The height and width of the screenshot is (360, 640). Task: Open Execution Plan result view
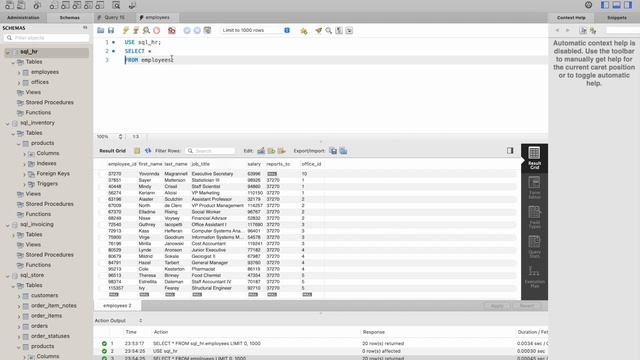point(534,277)
